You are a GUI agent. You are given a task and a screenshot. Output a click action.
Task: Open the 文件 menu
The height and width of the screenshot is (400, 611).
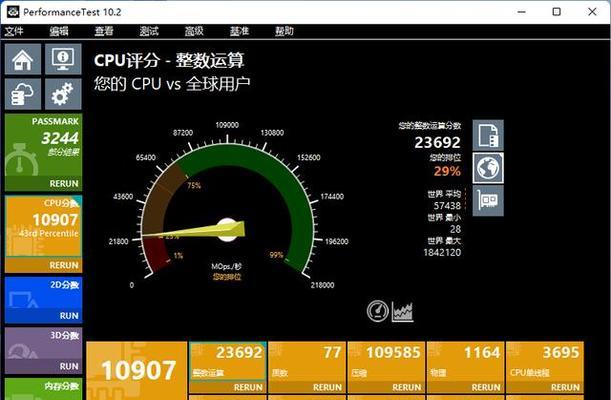click(x=14, y=31)
